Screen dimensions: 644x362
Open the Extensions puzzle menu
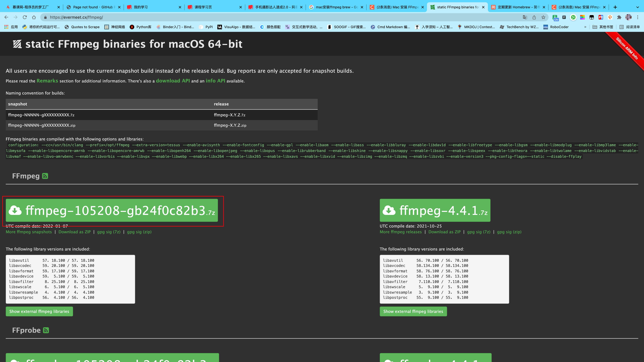tap(619, 17)
